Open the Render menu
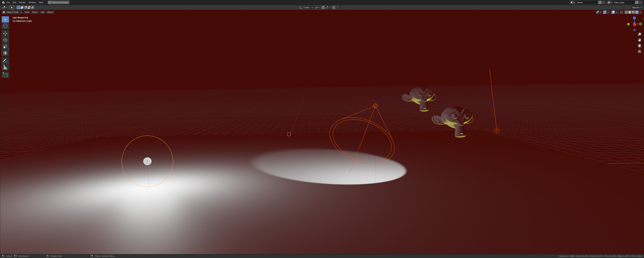This screenshot has height=258, width=644. [x=22, y=2]
